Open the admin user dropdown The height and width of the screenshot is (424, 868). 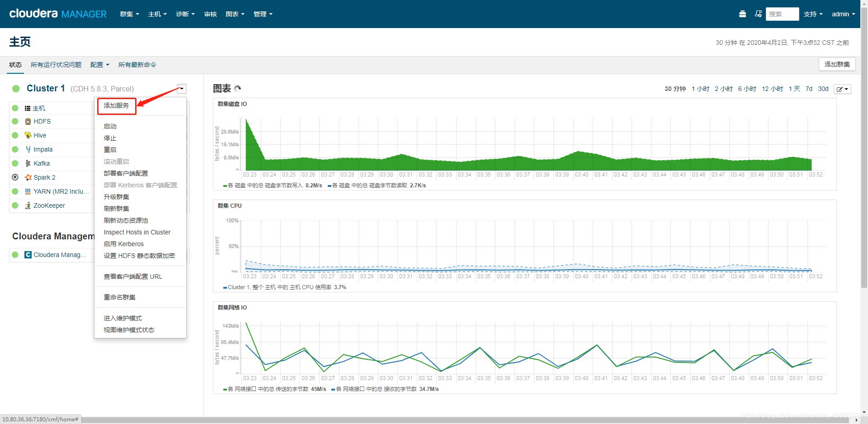843,14
